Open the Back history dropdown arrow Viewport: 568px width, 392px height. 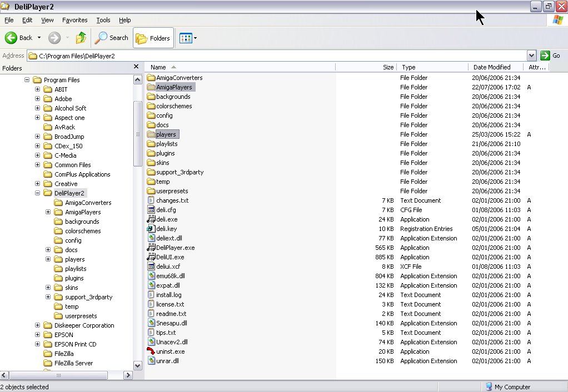click(39, 38)
